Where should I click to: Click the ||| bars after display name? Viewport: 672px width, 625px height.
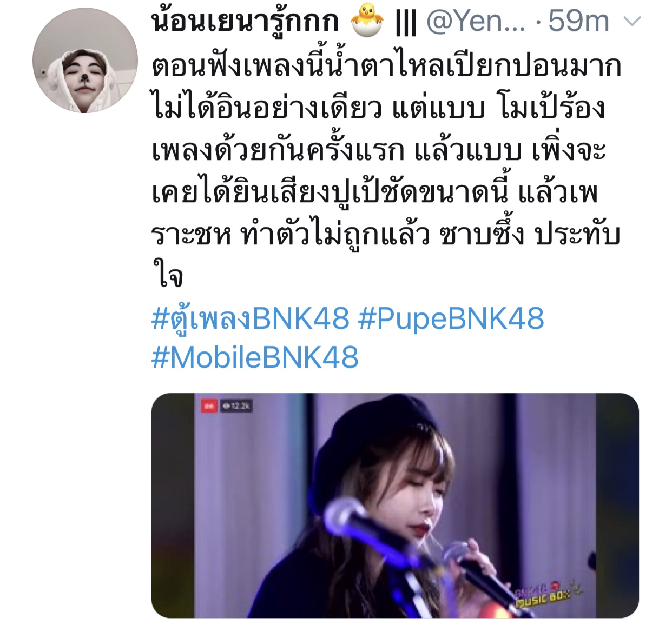point(406,23)
